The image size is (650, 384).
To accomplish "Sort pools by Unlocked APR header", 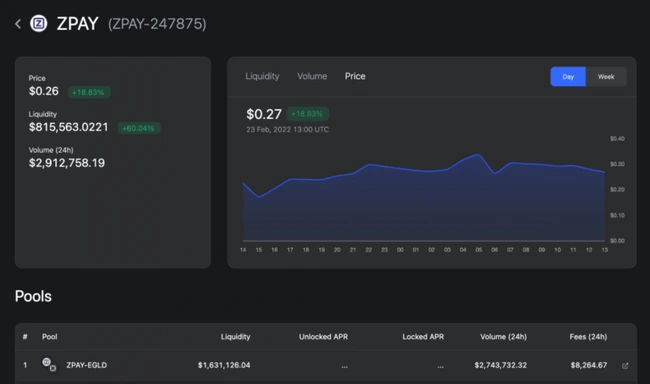I will [323, 337].
